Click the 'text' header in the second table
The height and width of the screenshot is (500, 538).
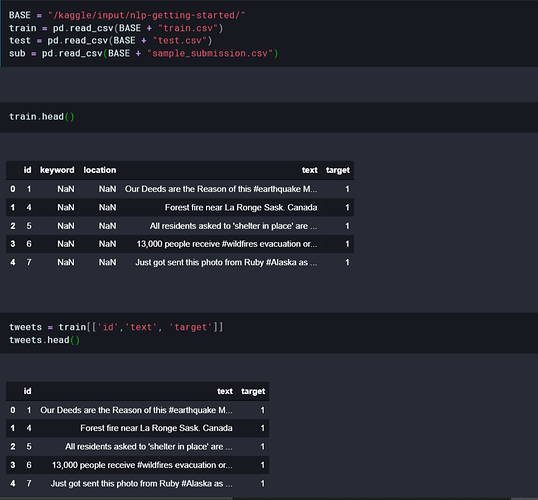tap(225, 391)
